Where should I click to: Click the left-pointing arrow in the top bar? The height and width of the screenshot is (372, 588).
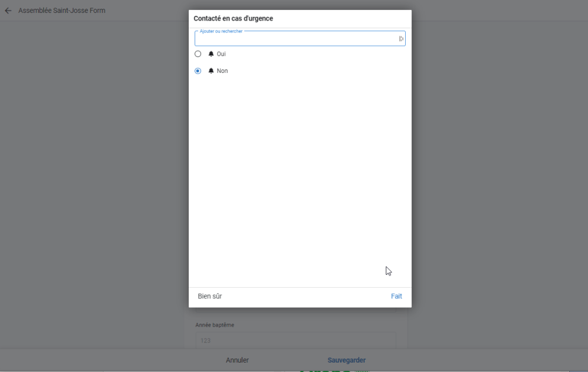click(8, 10)
